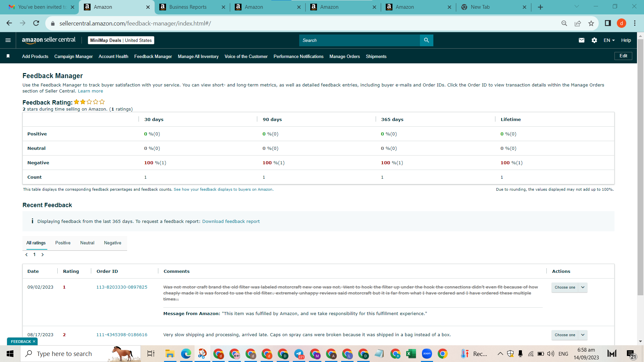Go to previous feedback page arrow
The image size is (644, 362).
pos(26,255)
